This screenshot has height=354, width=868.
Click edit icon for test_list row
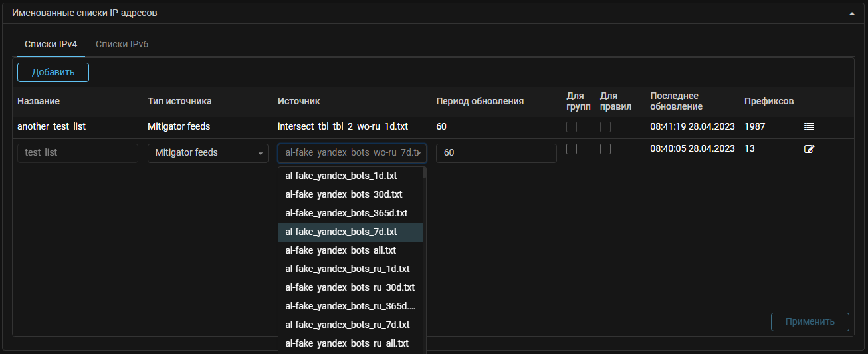click(809, 149)
